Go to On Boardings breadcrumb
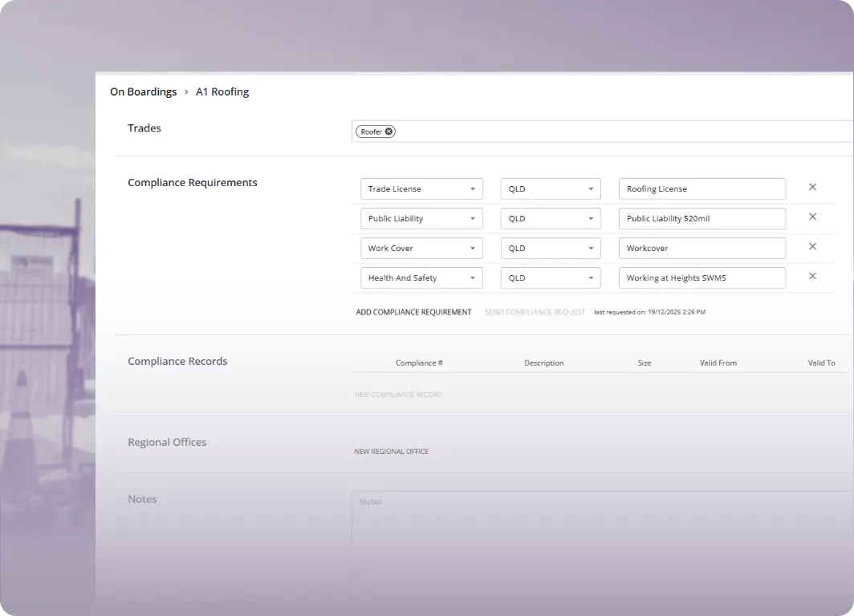The height and width of the screenshot is (616, 854). point(143,92)
